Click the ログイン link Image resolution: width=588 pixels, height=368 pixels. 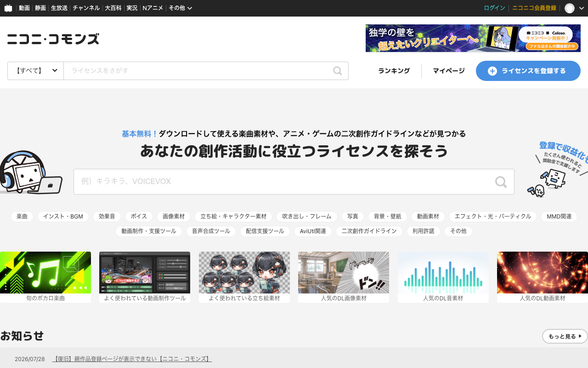click(x=495, y=8)
